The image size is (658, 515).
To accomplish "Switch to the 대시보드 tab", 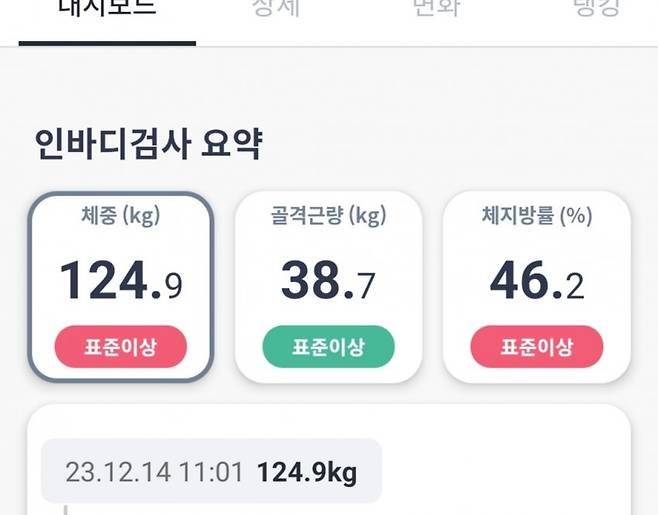I will [x=107, y=10].
